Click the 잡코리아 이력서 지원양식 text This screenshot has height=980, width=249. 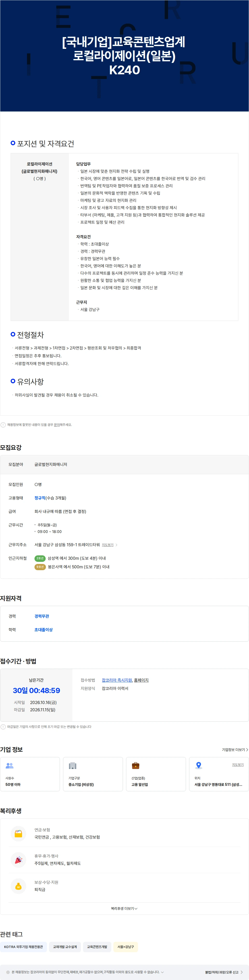[x=115, y=688]
